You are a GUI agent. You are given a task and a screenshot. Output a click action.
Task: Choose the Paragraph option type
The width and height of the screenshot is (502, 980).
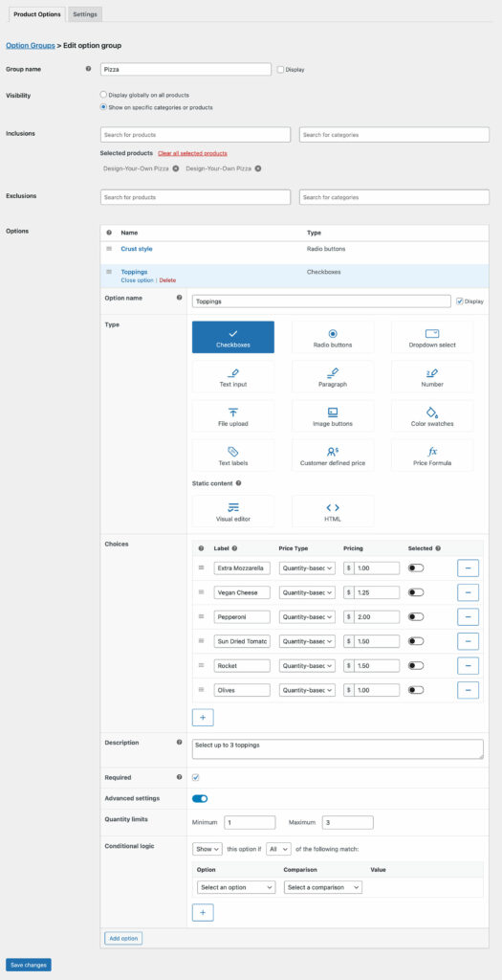[333, 376]
